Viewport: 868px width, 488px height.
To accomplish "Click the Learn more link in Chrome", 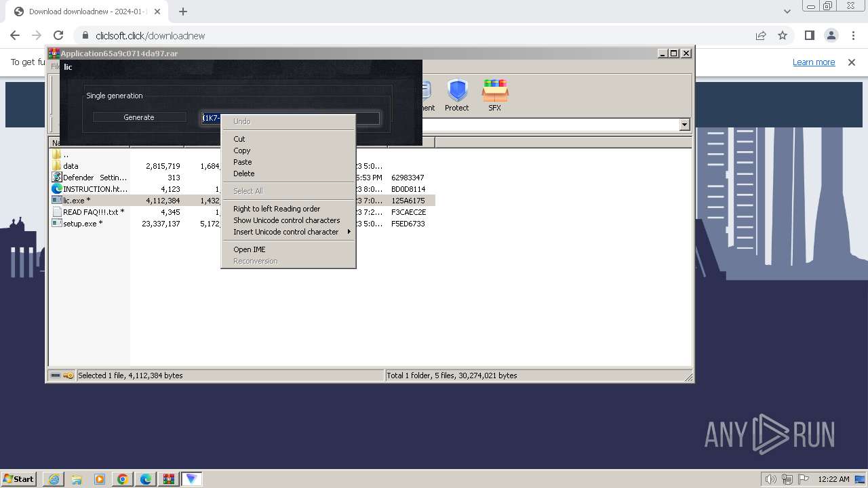I will click(814, 62).
